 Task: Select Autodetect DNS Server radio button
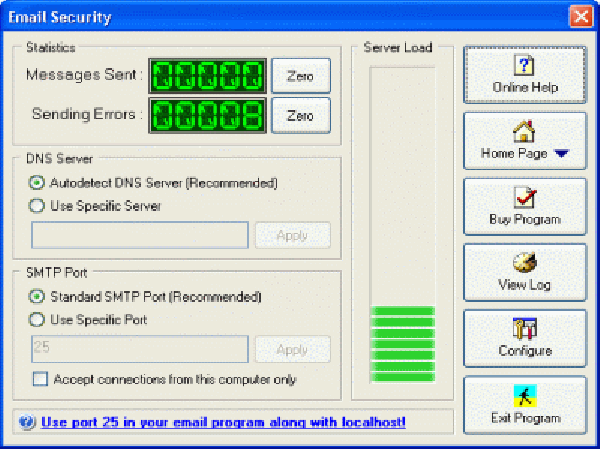coord(36,183)
